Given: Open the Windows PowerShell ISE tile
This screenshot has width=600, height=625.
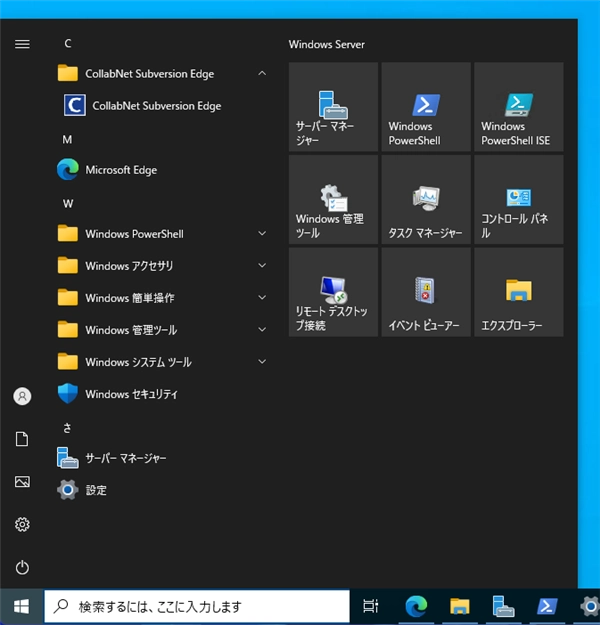Looking at the screenshot, I should [x=519, y=107].
